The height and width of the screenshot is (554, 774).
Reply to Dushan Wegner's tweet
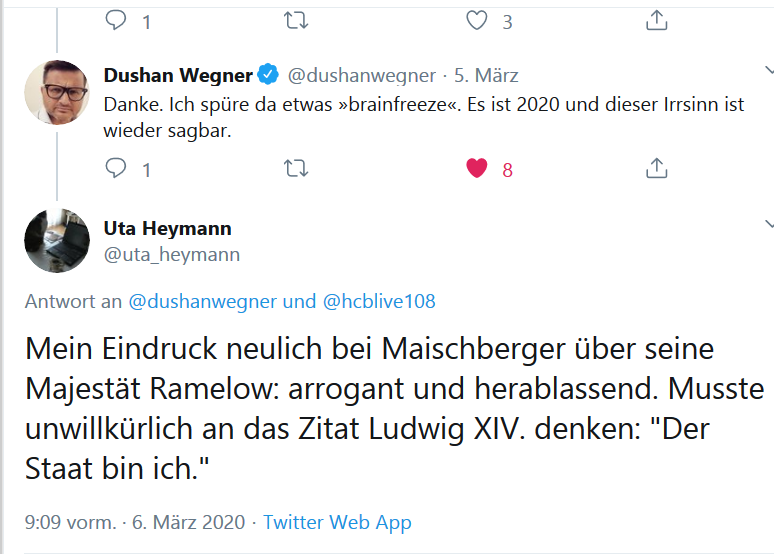click(117, 168)
